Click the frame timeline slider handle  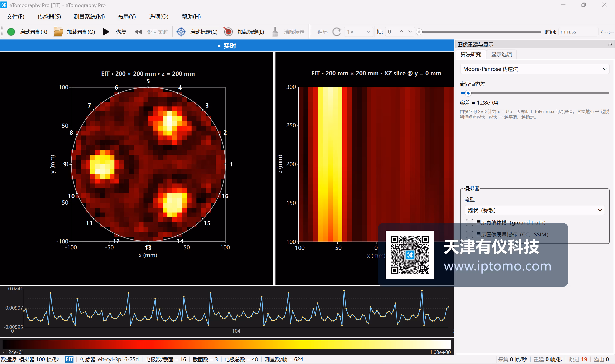click(x=419, y=32)
